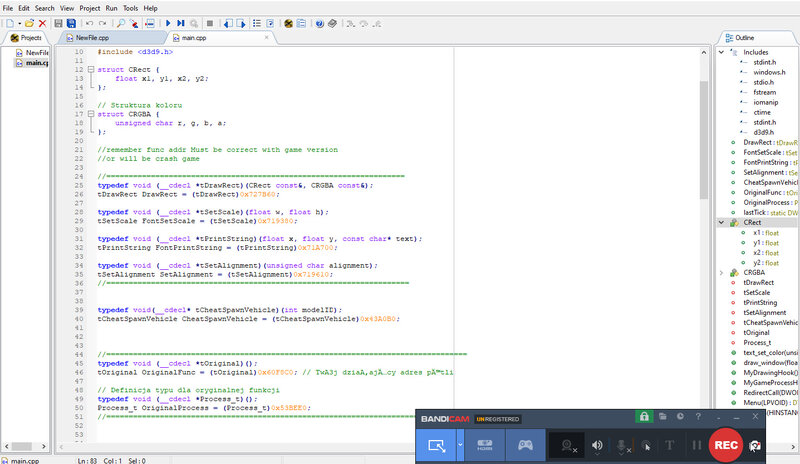This screenshot has width=800, height=464.
Task: Open the Project menu
Action: click(x=90, y=7)
